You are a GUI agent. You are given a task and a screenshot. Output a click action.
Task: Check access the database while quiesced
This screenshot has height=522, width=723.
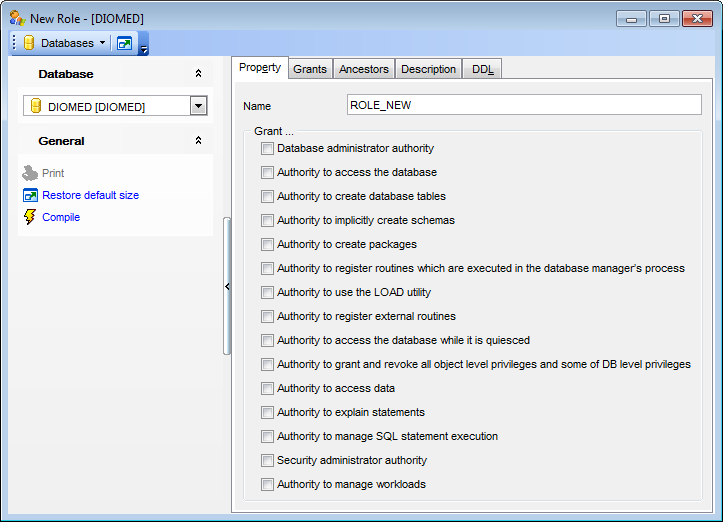(267, 340)
